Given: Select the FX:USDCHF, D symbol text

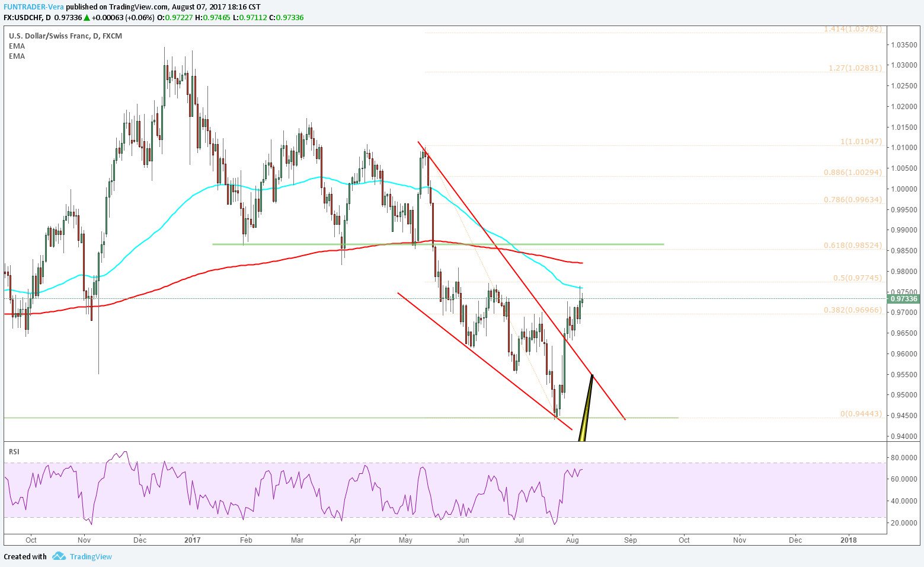Looking at the screenshot, I should (27, 18).
